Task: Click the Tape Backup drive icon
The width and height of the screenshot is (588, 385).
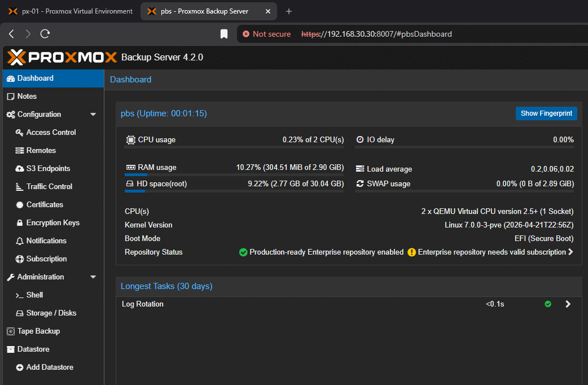Action: (11, 331)
